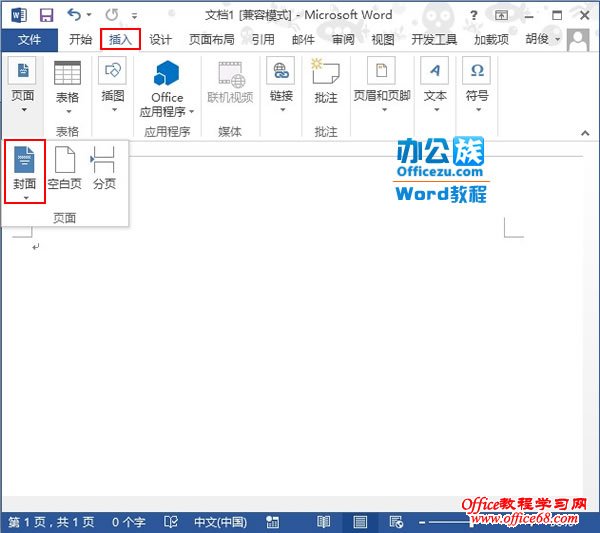Click the Word logo in the title bar

[x=18, y=15]
